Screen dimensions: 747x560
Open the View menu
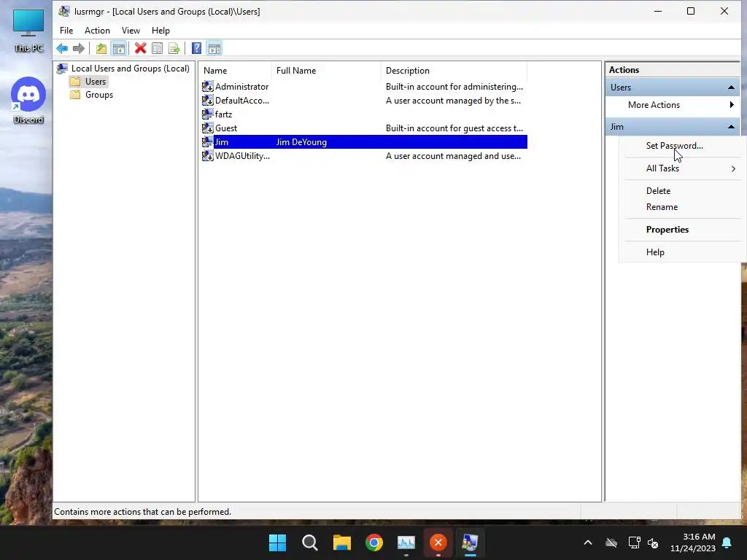(131, 31)
